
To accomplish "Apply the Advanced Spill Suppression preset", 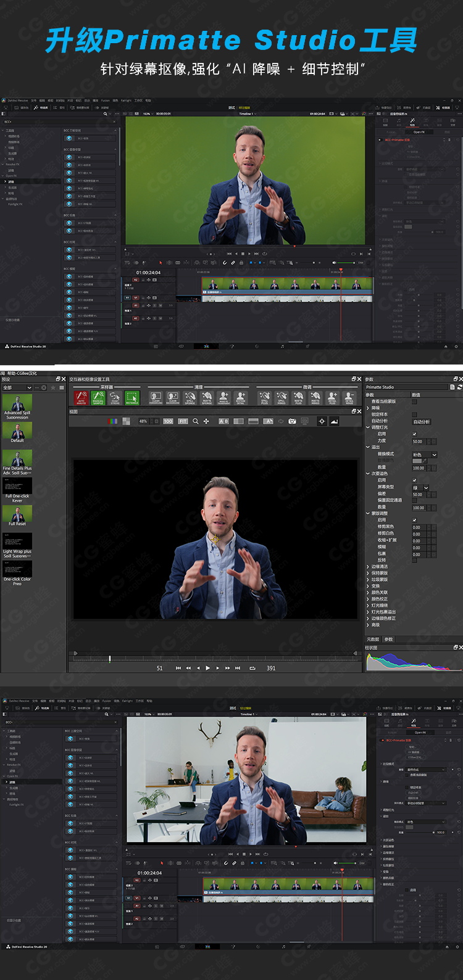I will click(x=17, y=407).
